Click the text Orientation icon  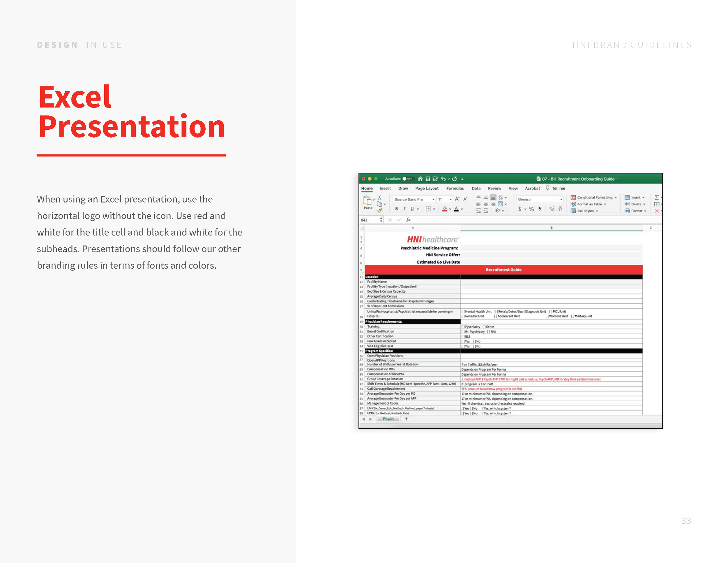(x=498, y=210)
